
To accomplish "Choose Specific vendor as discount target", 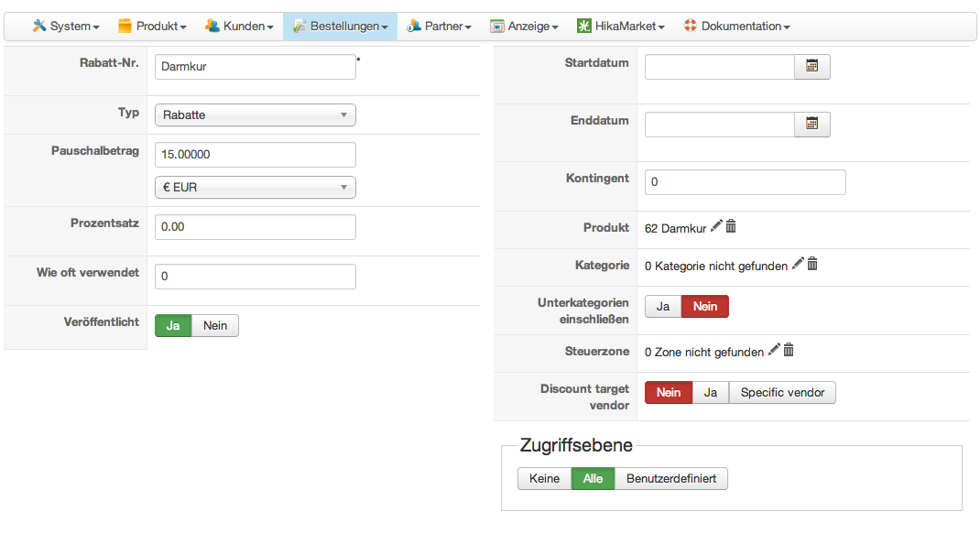I will tap(782, 392).
